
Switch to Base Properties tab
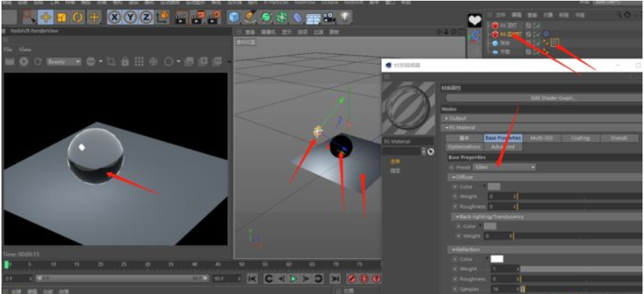tap(503, 138)
